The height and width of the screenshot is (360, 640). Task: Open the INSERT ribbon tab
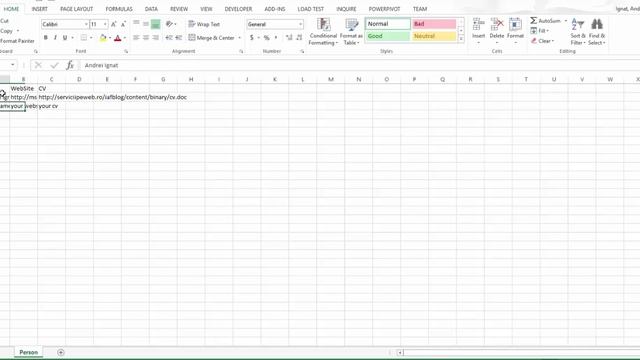tap(40, 9)
